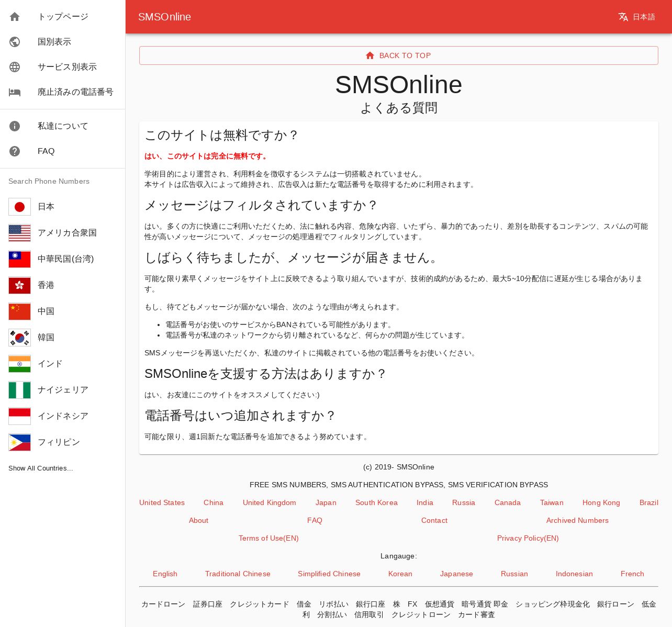Screen dimensions: 672x627
Task: Select 日本 in the country list
Action: (x=62, y=207)
